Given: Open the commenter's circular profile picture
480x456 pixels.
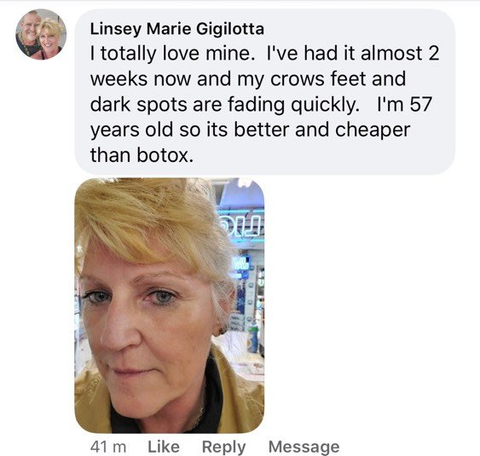Looking at the screenshot, I should (41, 35).
